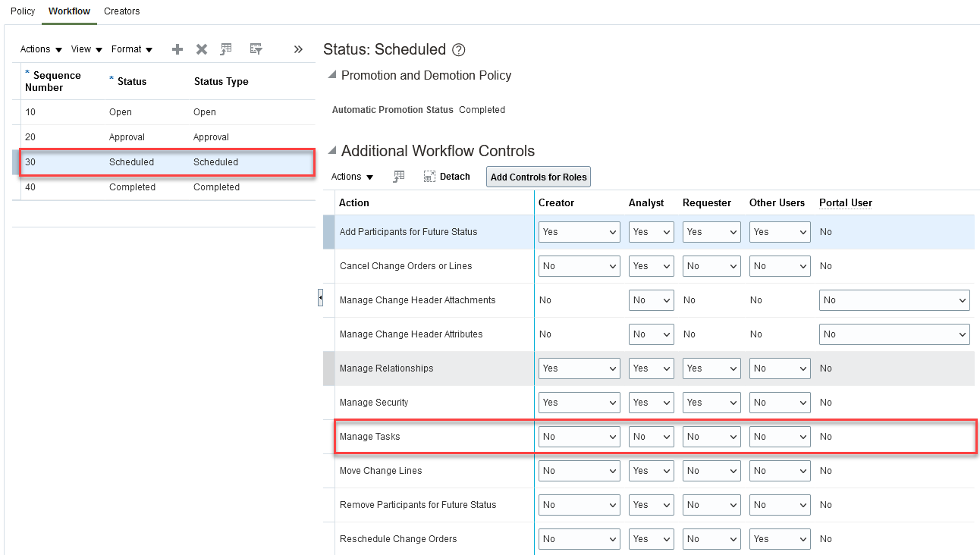Click export to Excel icon in status toolbar
The width and height of the screenshot is (980, 555).
226,49
